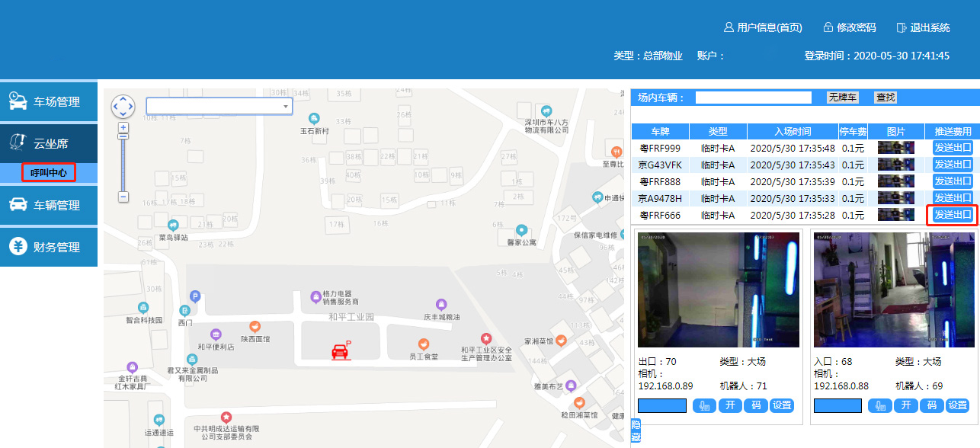
Task: Click the 馨家公寓 map marker icon
Action: point(522,229)
